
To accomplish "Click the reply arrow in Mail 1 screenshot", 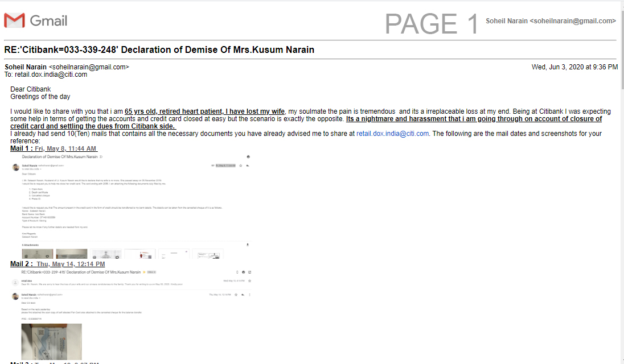I will click(x=248, y=166).
